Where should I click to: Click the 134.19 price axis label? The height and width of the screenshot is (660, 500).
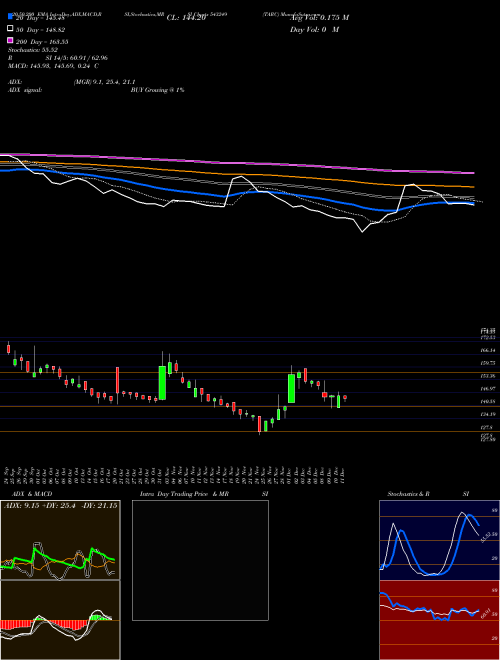coord(487,415)
